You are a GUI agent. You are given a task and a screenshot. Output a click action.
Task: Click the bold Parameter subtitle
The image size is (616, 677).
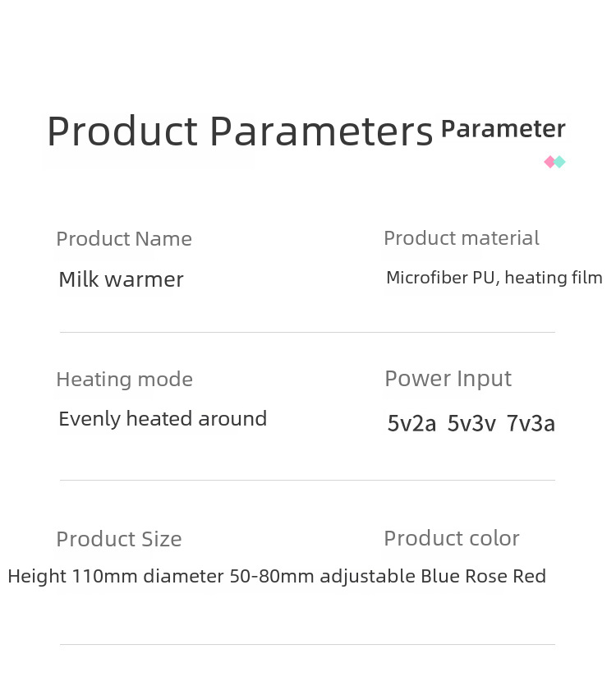coord(503,129)
